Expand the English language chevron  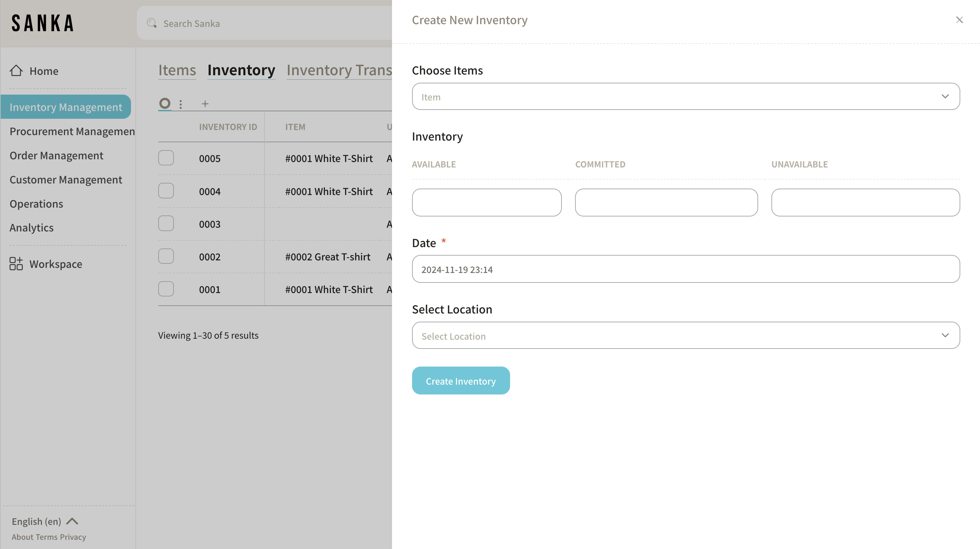click(72, 521)
